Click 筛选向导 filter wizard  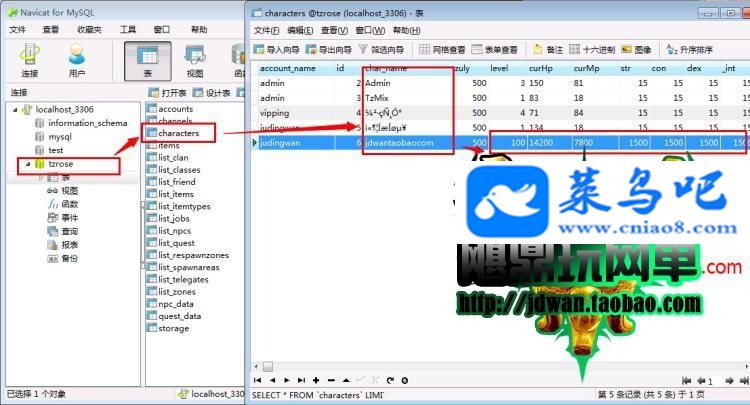coord(381,50)
